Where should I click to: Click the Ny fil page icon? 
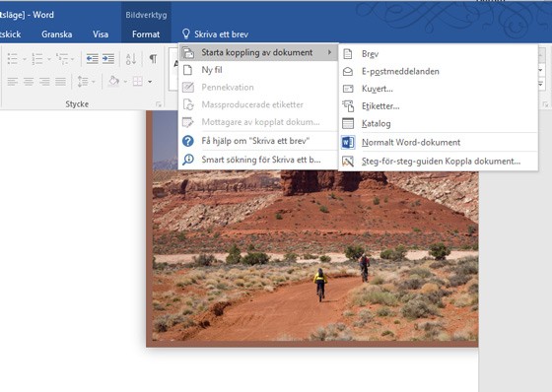click(x=188, y=70)
